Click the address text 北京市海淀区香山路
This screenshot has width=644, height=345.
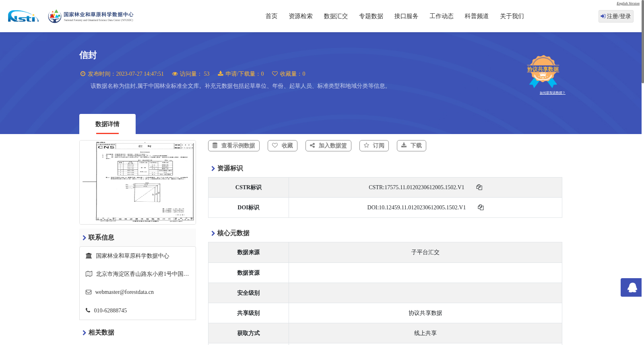[142, 274]
